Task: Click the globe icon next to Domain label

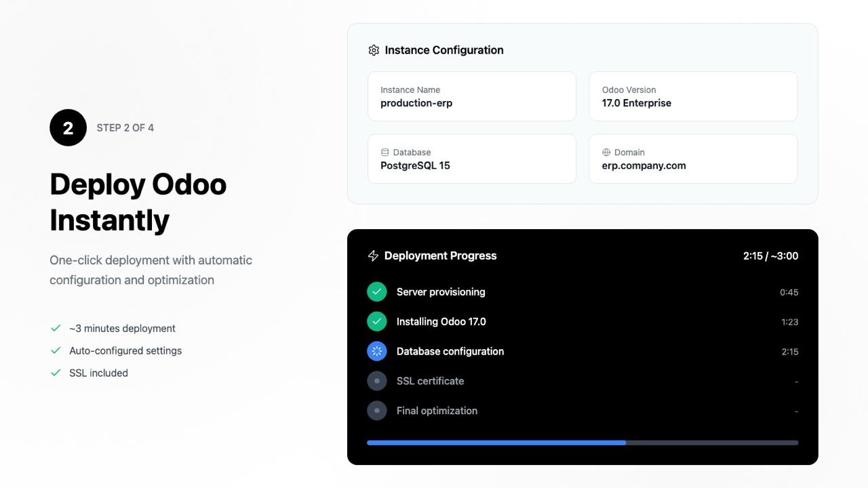Action: pyautogui.click(x=606, y=152)
